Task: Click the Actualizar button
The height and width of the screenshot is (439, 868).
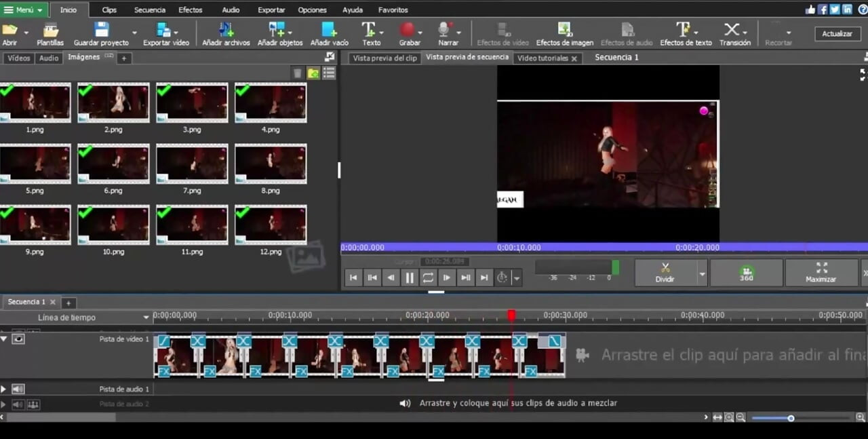Action: [x=837, y=34]
